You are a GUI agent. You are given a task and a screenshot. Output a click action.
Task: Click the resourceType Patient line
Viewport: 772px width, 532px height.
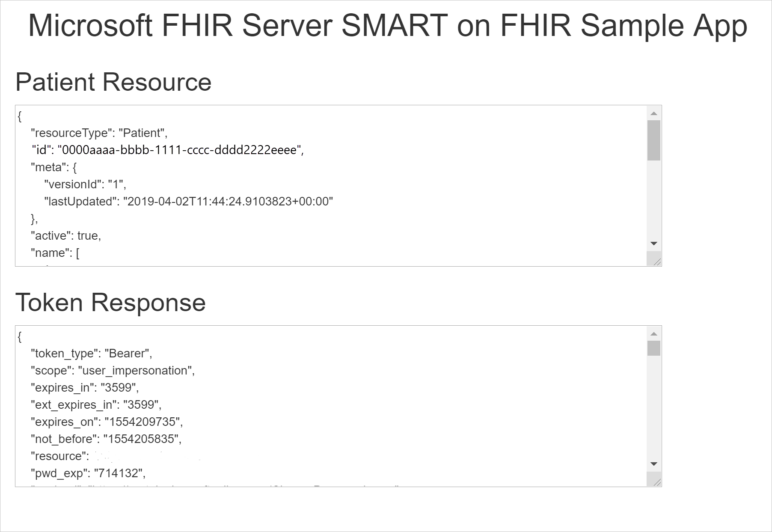coord(98,133)
